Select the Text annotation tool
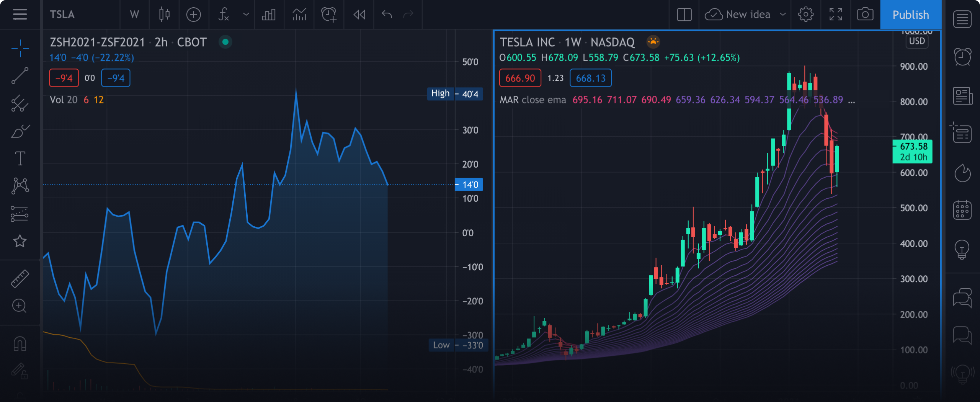The image size is (980, 402). coord(20,158)
